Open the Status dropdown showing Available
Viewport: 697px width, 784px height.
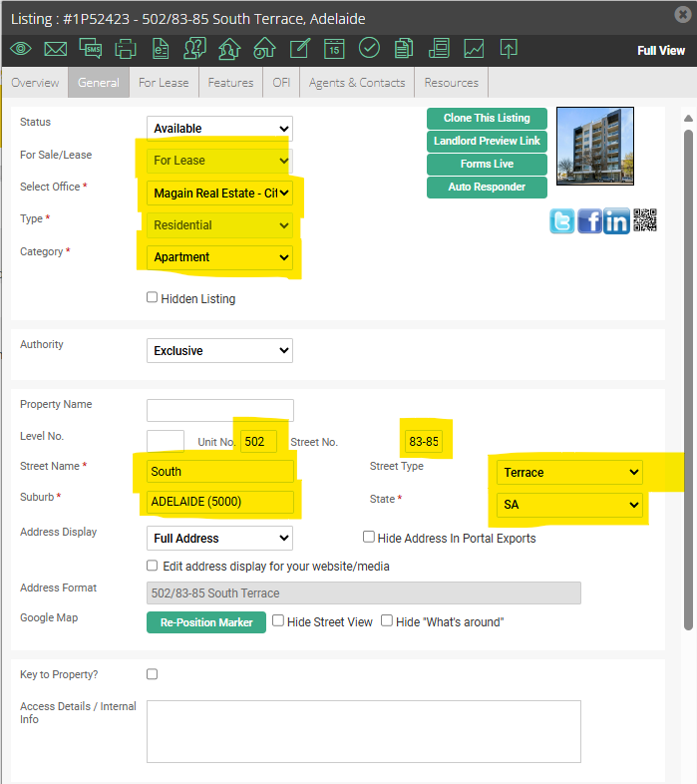[219, 129]
